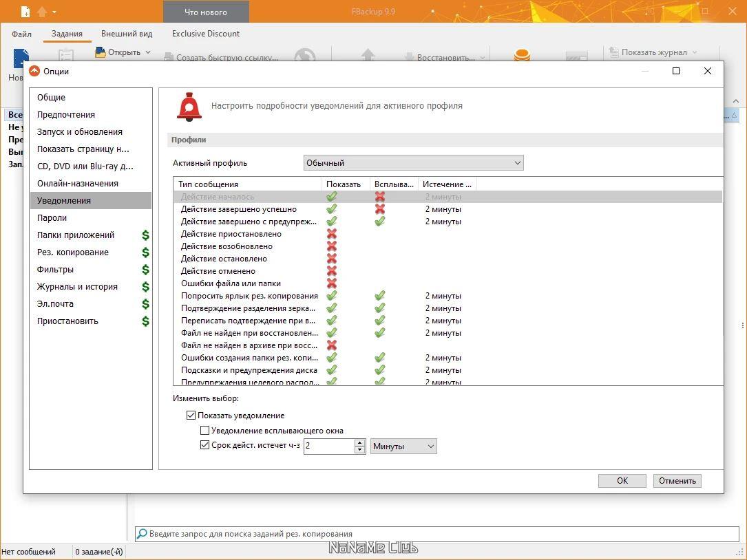Enable Показать уведомление checkbox
The image size is (747, 560).
point(191,416)
